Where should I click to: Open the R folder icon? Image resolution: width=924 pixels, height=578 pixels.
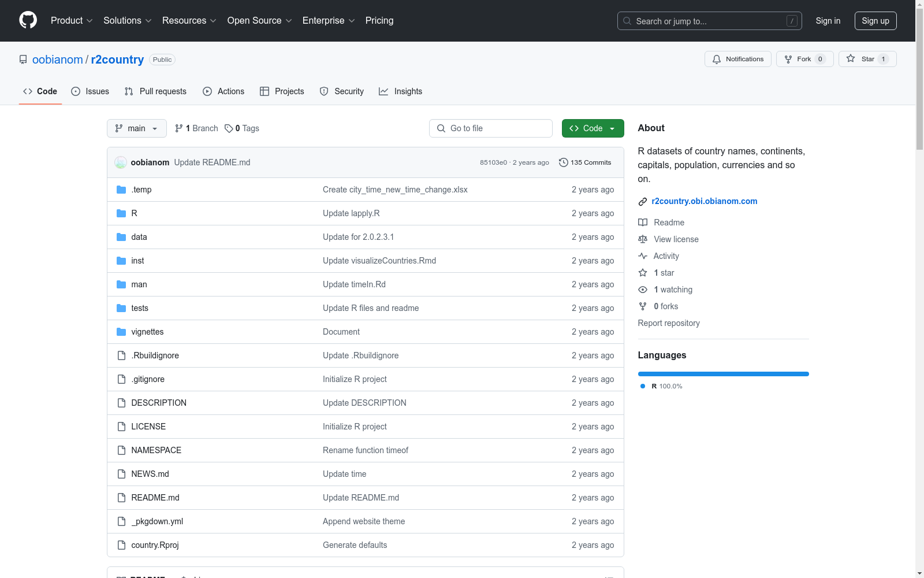(x=121, y=213)
